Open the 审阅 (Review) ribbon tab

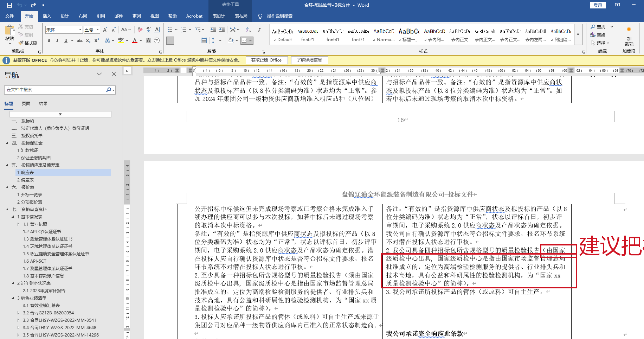coord(137,16)
